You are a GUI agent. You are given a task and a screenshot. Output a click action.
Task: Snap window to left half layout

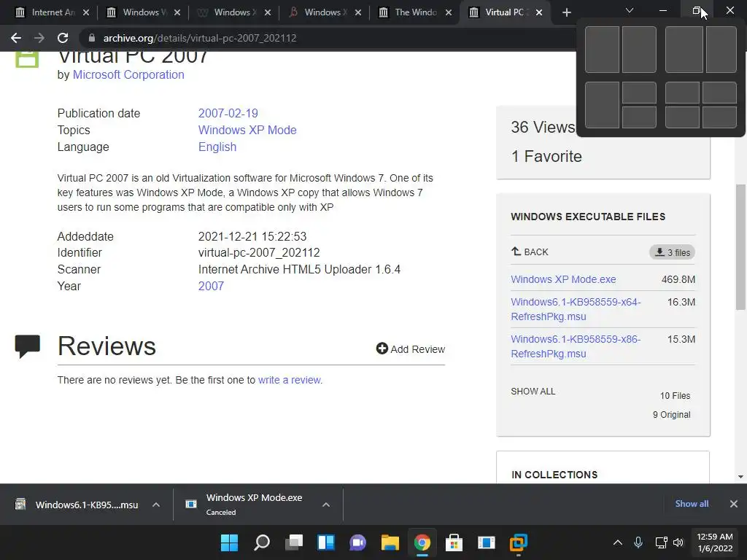pyautogui.click(x=602, y=50)
